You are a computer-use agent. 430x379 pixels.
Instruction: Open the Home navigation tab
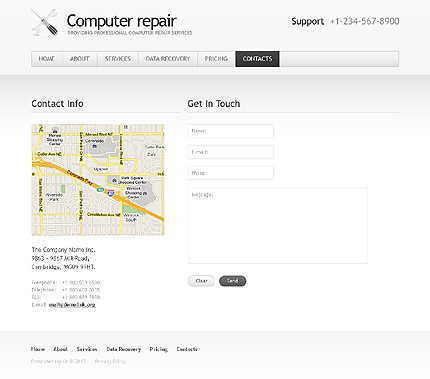coord(47,59)
